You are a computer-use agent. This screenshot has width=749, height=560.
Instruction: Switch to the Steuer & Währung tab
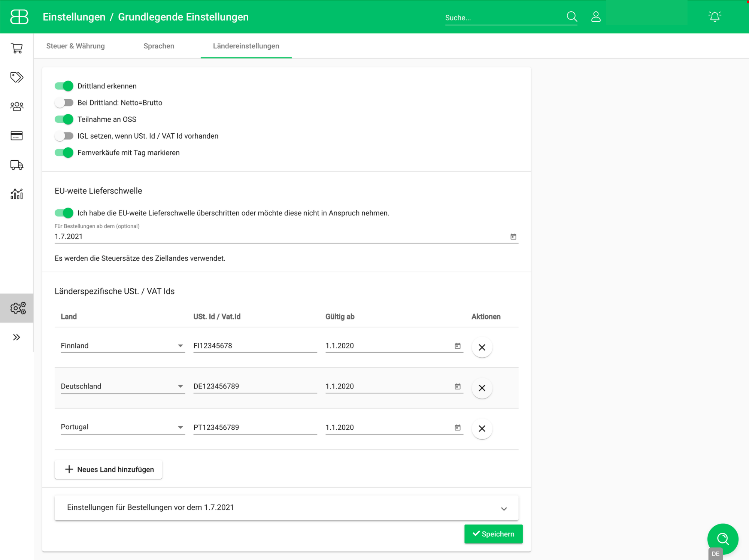75,46
